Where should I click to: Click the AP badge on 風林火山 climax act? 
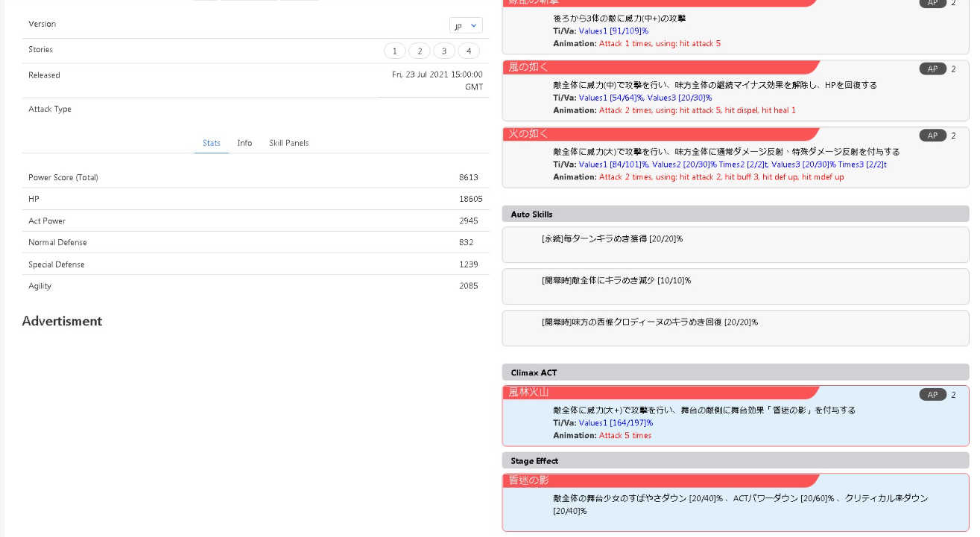932,395
